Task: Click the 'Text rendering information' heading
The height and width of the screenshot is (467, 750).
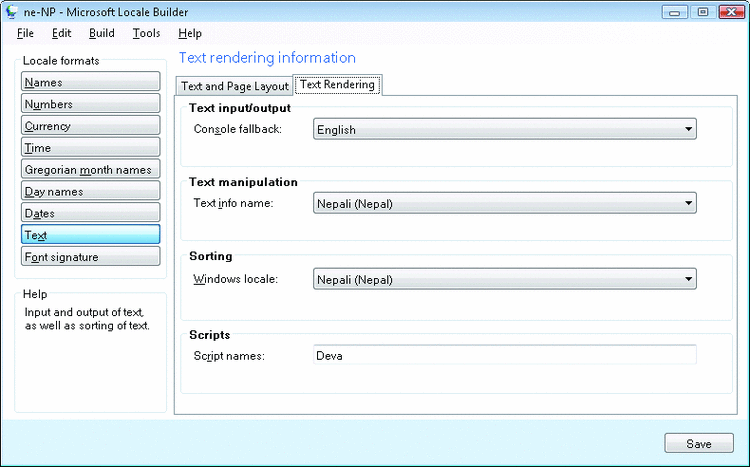Action: pyautogui.click(x=267, y=58)
